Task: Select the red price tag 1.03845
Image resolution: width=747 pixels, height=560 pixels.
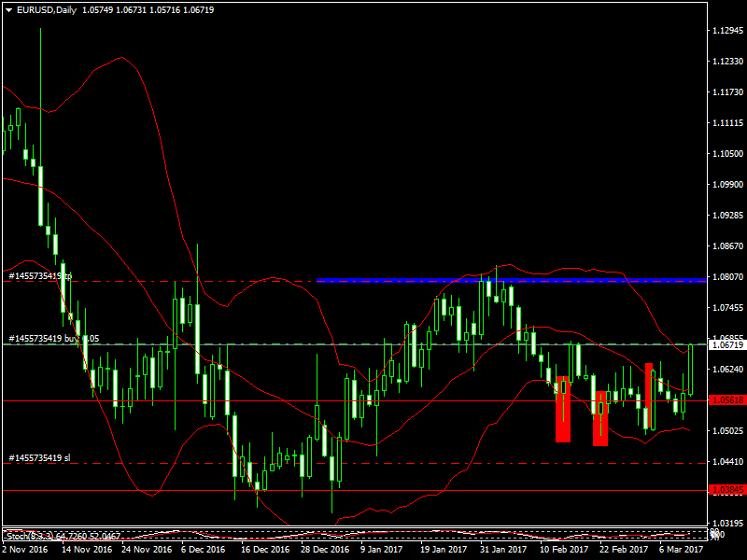Action: (727, 490)
